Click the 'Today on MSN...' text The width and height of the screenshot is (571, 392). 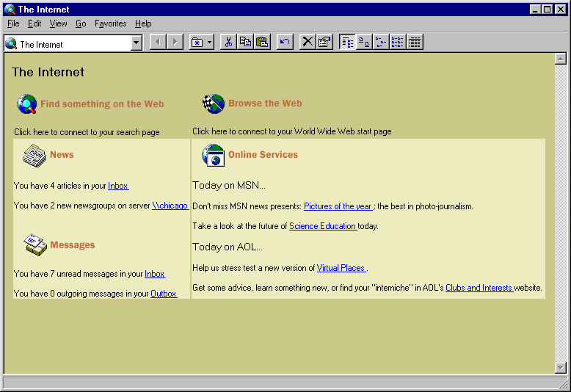tap(229, 185)
